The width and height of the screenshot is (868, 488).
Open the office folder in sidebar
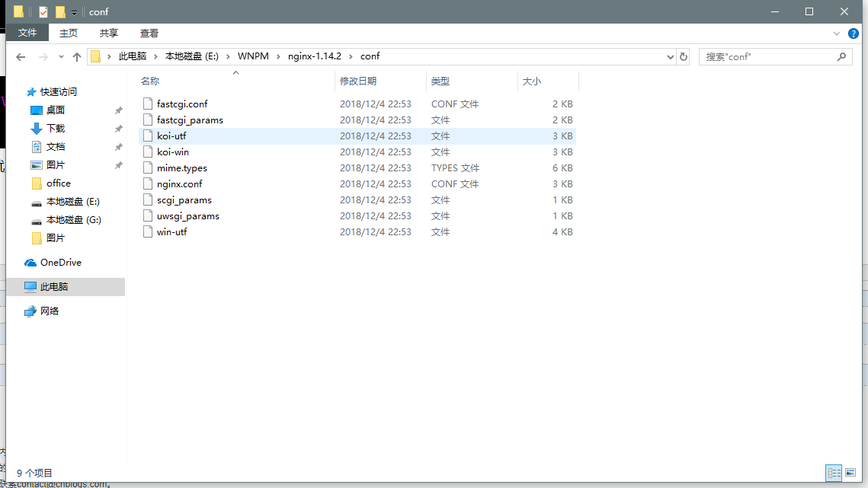click(x=58, y=183)
